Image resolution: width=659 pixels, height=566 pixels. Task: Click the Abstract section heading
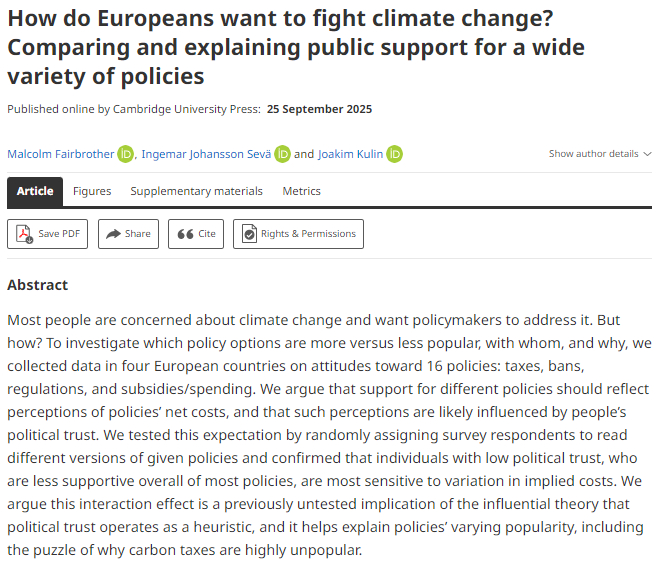point(37,285)
